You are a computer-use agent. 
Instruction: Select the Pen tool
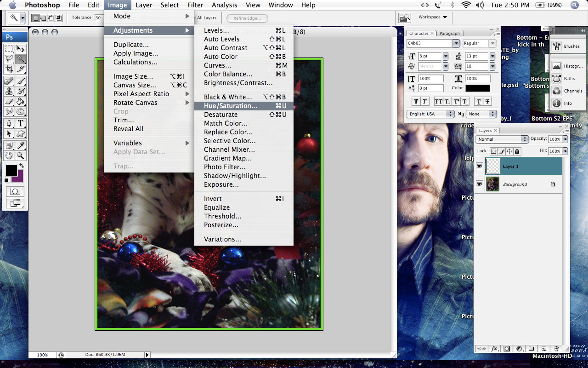[9, 123]
